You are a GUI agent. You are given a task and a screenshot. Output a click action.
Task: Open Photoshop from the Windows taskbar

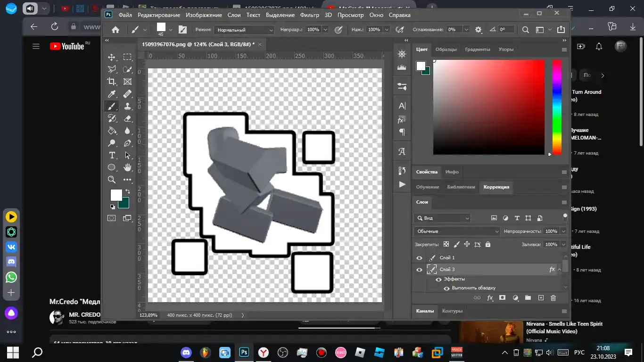[x=244, y=352]
